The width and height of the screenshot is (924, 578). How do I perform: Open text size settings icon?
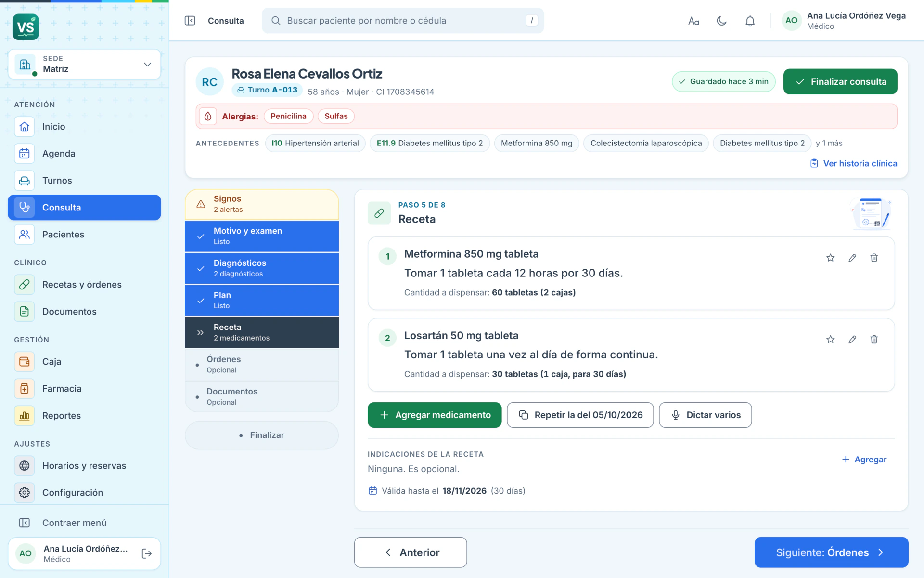[x=693, y=21]
